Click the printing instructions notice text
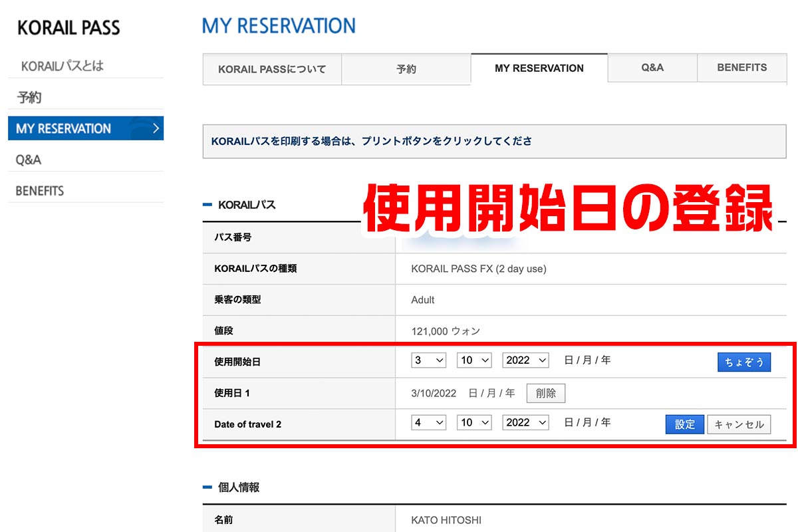Viewport: 798px width, 532px height. (x=371, y=141)
